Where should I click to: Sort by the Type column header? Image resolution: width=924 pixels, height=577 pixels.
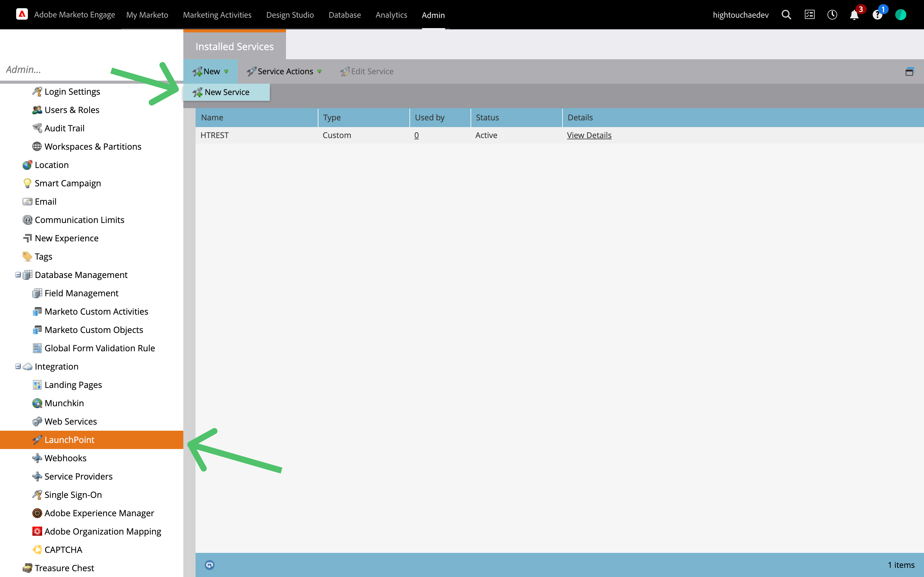coord(364,118)
